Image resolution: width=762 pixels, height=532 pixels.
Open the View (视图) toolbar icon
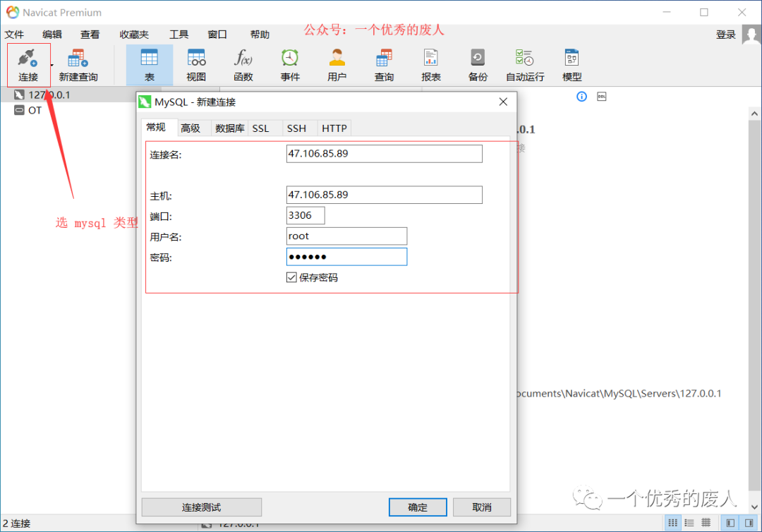[x=196, y=65]
